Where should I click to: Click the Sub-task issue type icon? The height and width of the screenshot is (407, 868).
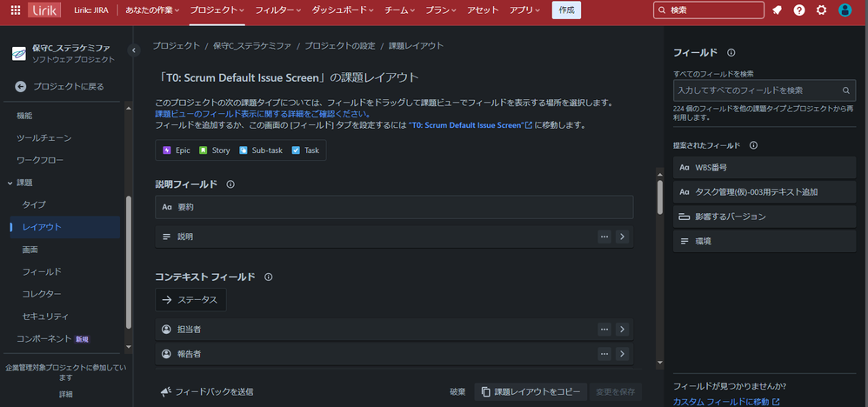244,150
